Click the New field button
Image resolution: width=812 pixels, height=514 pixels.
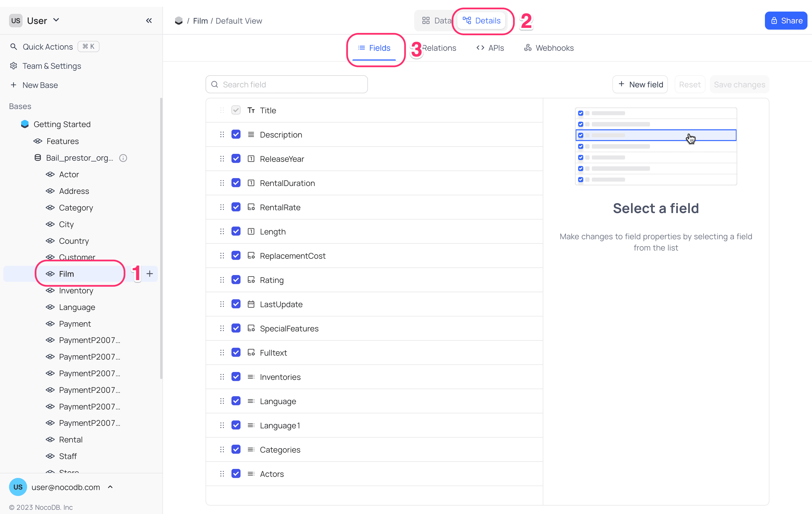click(x=640, y=84)
